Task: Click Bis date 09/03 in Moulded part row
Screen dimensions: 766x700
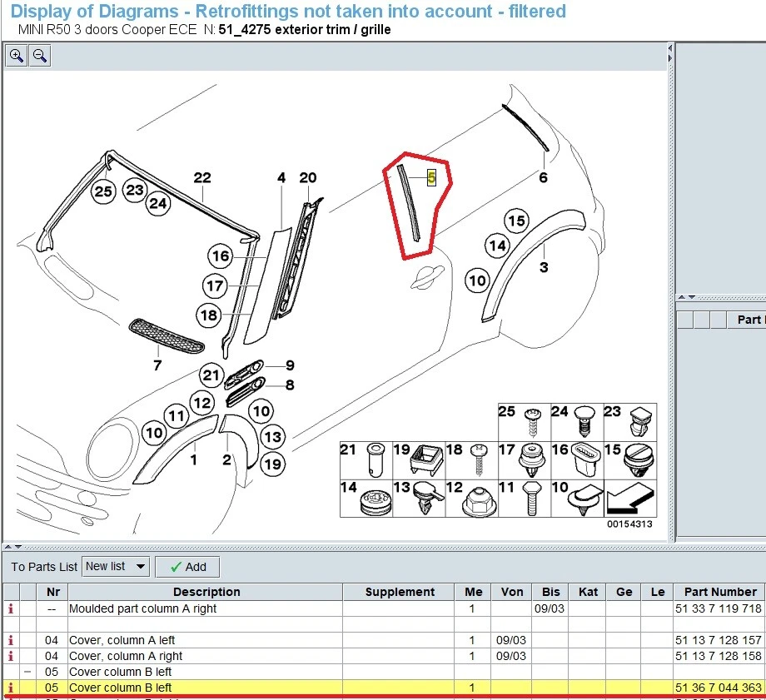Action: [x=549, y=608]
